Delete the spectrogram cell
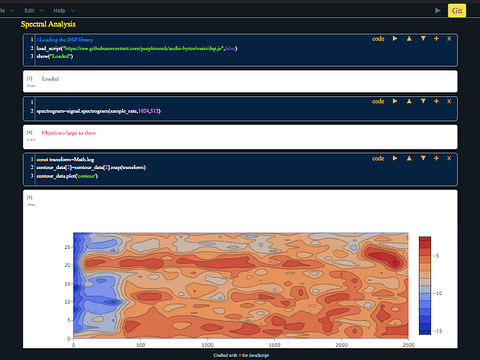The width and height of the screenshot is (480, 360). (449, 101)
